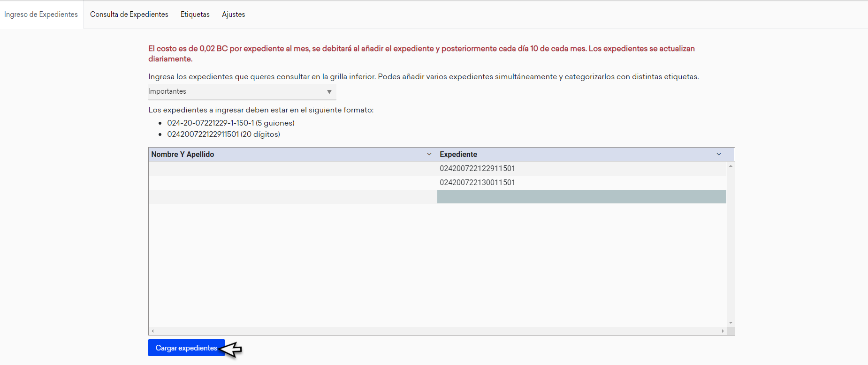Select the Nombre Y Apellido column header
This screenshot has width=868, height=365.
[293, 155]
